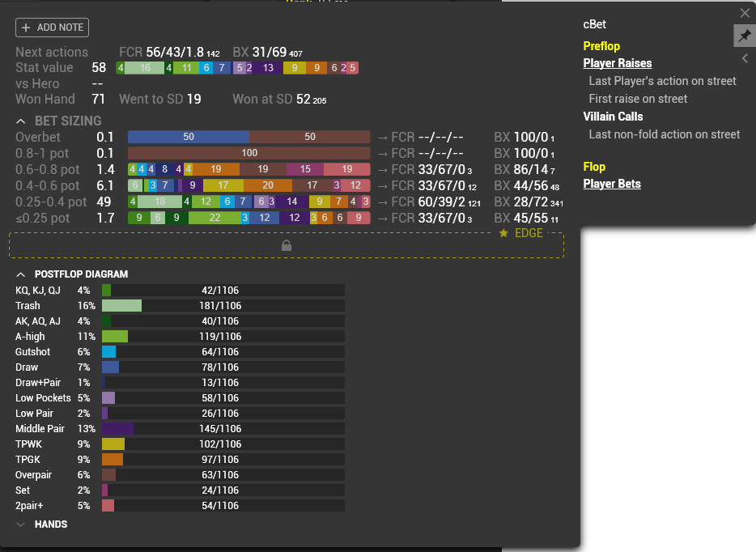
Task: Click the Went to SD 19 stat
Action: click(160, 100)
